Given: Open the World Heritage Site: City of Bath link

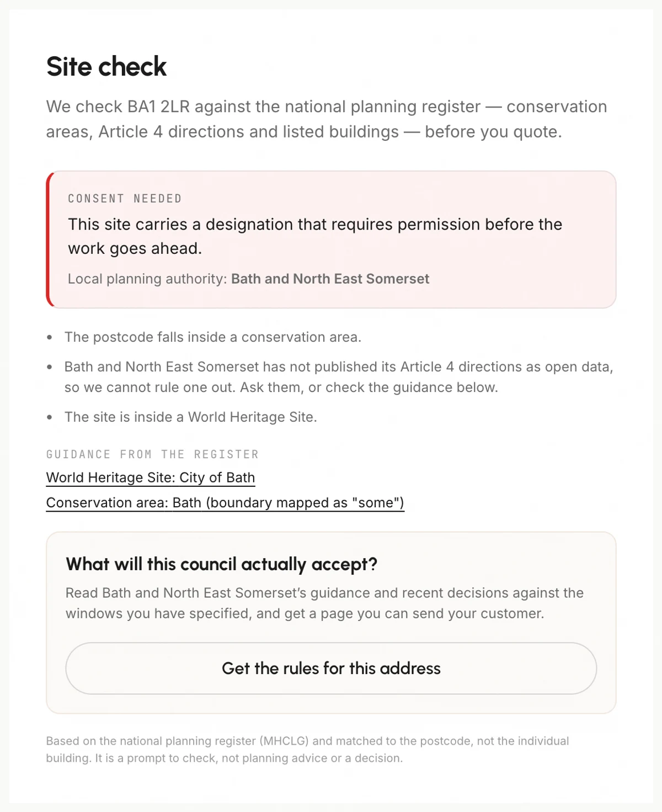Looking at the screenshot, I should (x=151, y=477).
